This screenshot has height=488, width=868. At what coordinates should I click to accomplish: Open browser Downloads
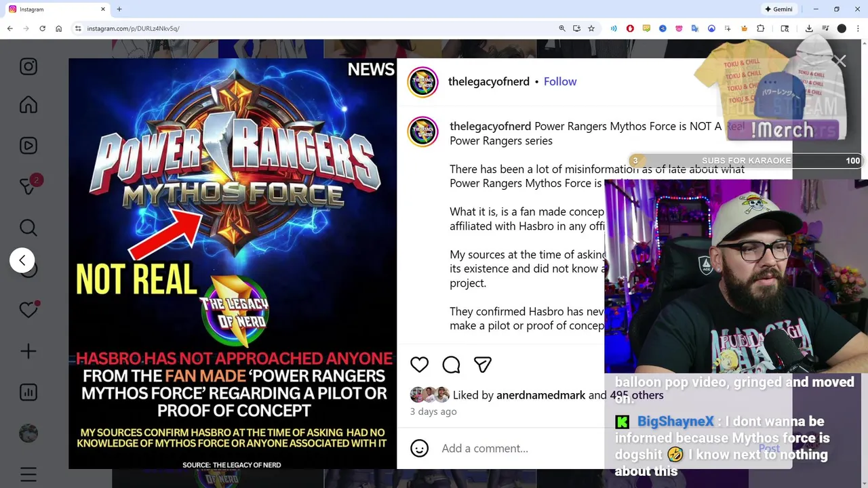[x=809, y=28]
